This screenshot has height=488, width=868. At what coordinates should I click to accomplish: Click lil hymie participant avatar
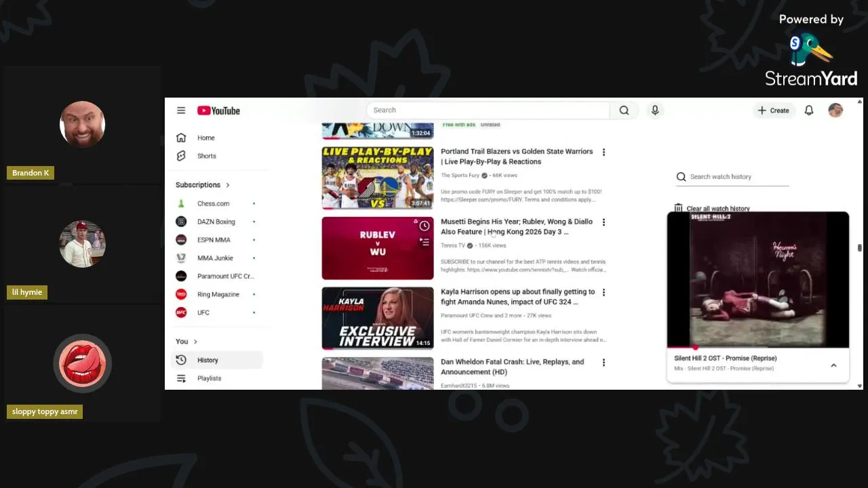(82, 244)
